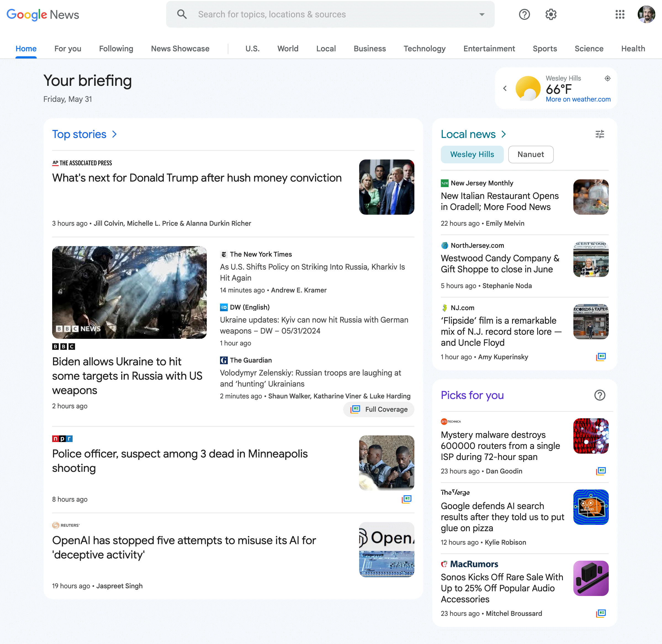Switch local news to Nanuet
Screen dimensions: 662x644
pyautogui.click(x=531, y=154)
